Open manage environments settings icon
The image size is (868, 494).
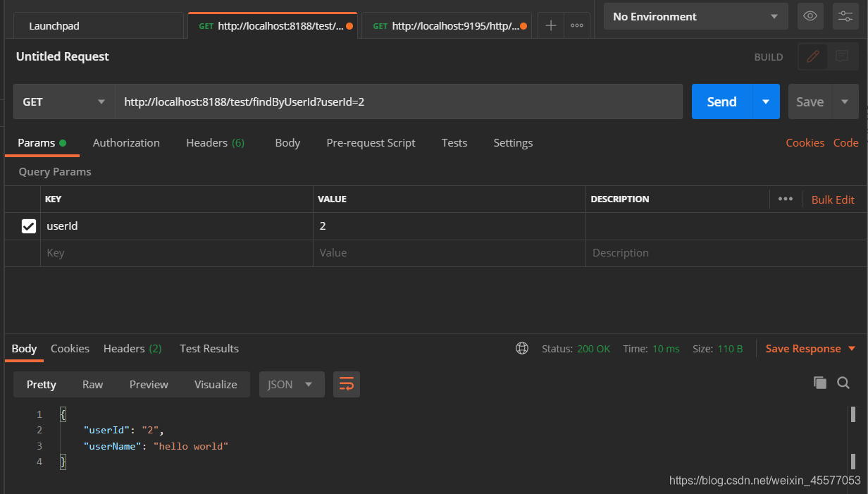point(845,16)
